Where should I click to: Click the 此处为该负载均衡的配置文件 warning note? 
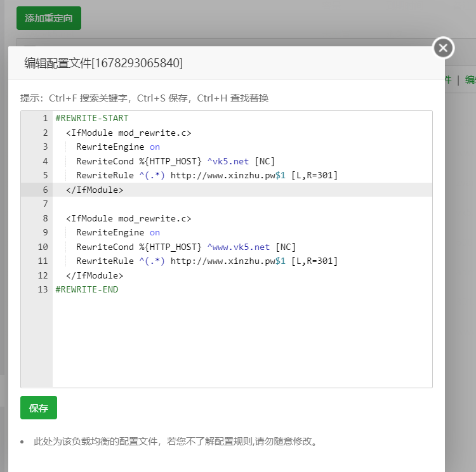(x=175, y=441)
